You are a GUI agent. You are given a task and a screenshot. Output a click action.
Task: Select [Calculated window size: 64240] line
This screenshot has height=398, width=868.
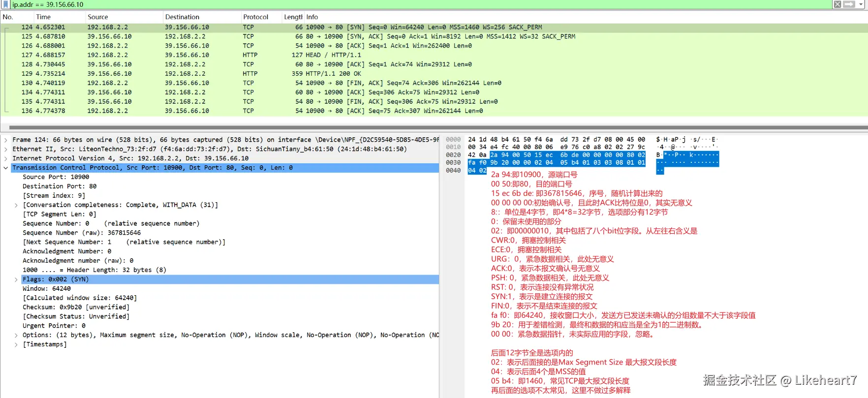(79, 298)
